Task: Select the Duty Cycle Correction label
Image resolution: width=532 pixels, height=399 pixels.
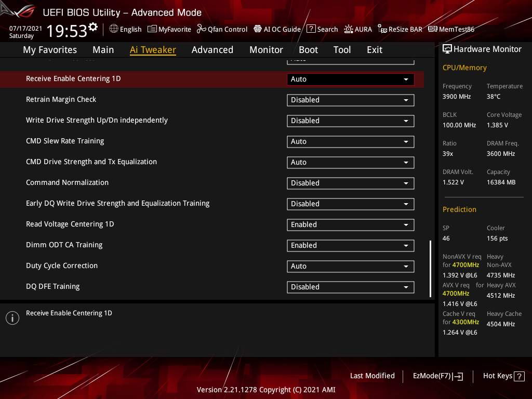Action: (62, 265)
